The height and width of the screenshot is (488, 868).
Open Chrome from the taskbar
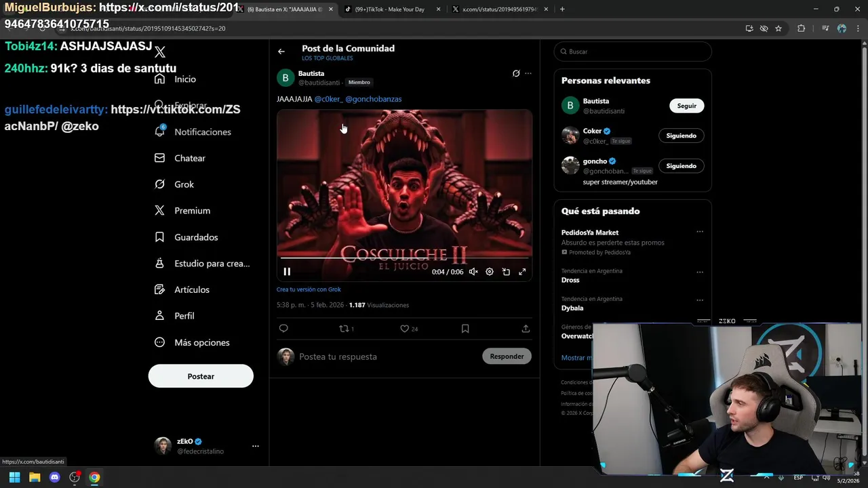click(x=94, y=477)
